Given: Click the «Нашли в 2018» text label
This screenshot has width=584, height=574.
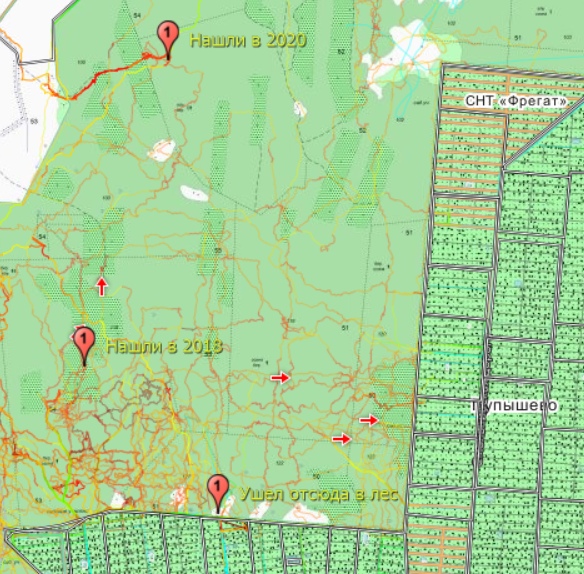Looking at the screenshot, I should point(164,346).
